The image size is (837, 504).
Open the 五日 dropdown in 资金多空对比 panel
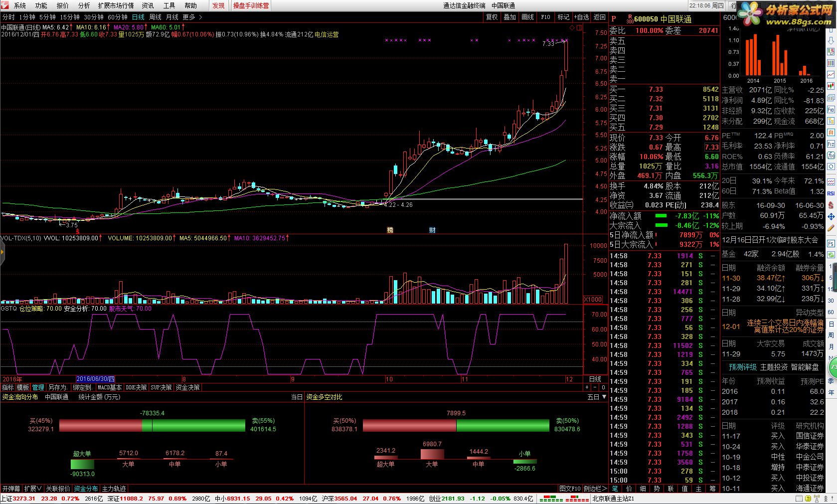point(597,397)
